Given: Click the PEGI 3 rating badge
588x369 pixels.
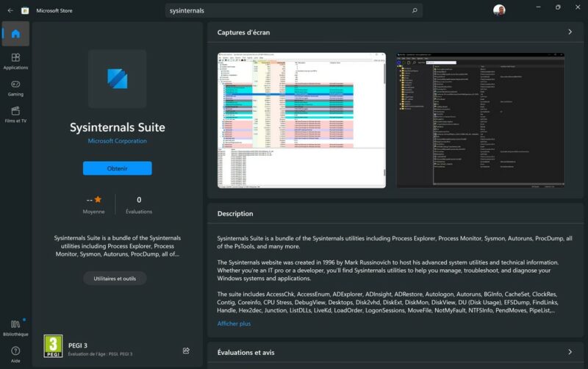Looking at the screenshot, I should click(53, 345).
